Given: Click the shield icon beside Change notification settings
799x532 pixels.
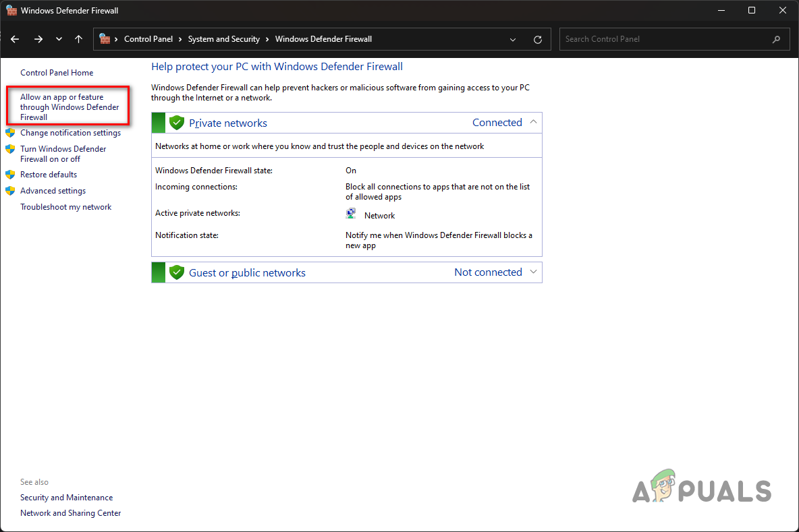Looking at the screenshot, I should click(x=11, y=132).
